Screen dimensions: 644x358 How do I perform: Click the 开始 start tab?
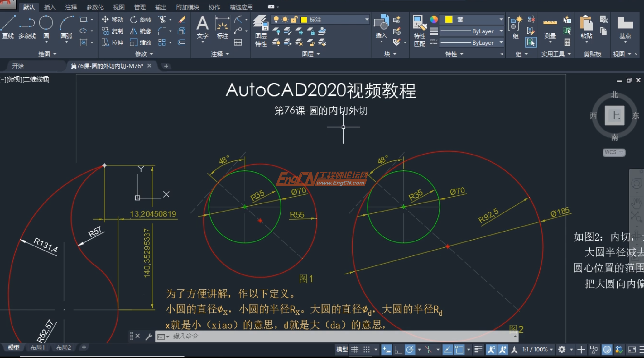click(x=17, y=66)
